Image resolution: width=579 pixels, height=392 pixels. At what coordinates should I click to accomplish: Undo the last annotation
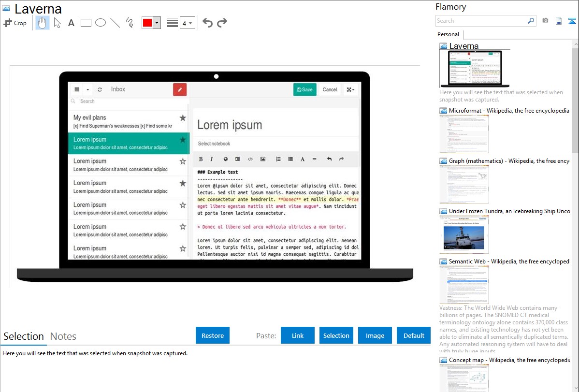207,23
